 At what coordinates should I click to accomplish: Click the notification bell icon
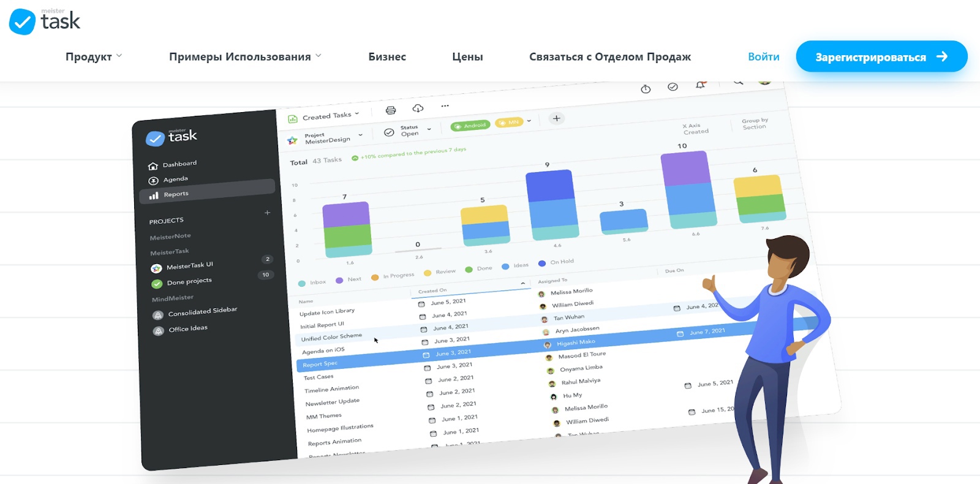point(700,85)
